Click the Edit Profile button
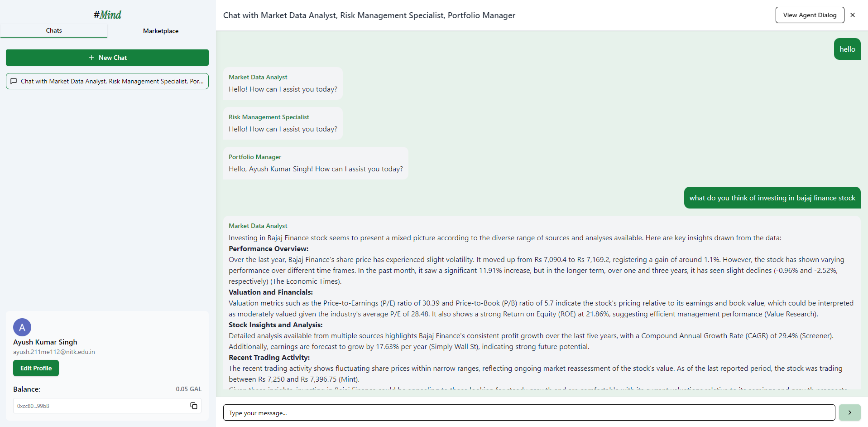This screenshot has width=868, height=427. click(36, 368)
